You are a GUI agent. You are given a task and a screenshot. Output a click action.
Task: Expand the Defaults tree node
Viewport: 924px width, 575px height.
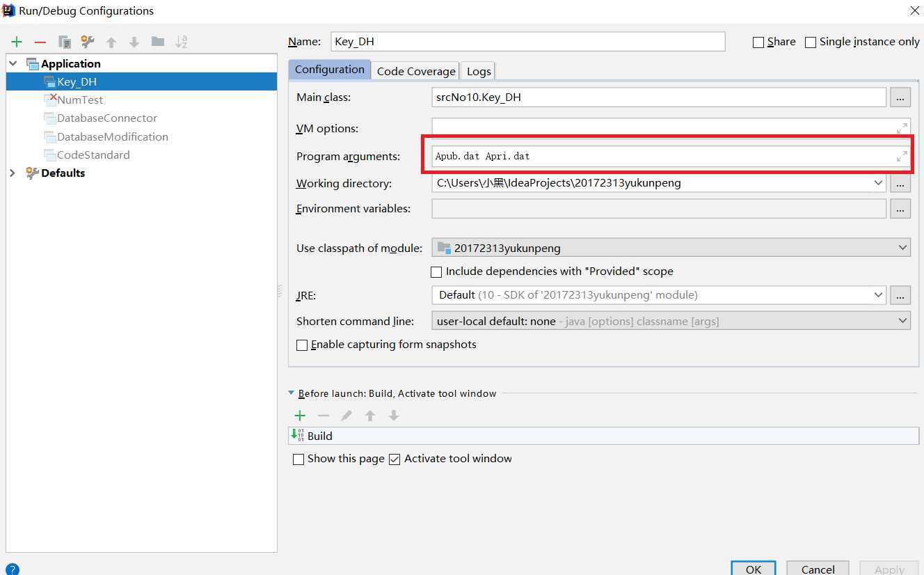[x=13, y=173]
